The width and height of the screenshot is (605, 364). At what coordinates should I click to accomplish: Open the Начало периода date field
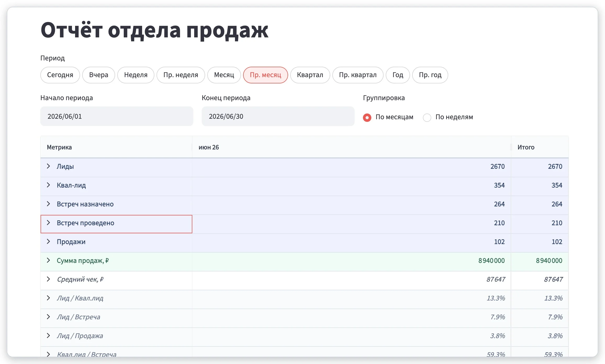tap(117, 116)
